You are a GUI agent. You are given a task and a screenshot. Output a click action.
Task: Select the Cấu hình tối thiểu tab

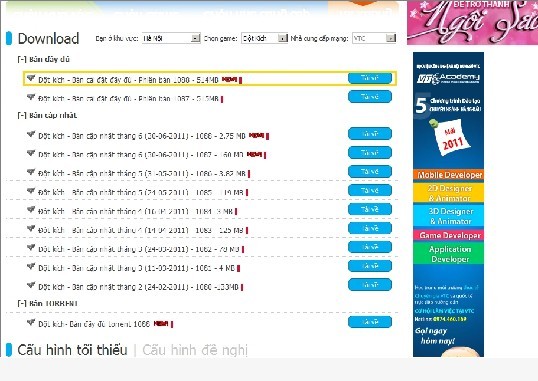72,350
